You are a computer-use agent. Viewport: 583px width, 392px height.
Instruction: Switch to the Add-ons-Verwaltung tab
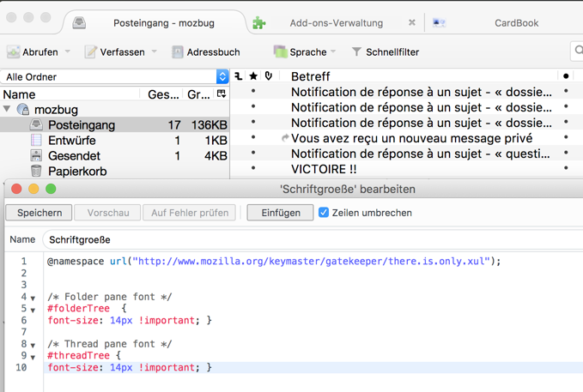pos(336,23)
